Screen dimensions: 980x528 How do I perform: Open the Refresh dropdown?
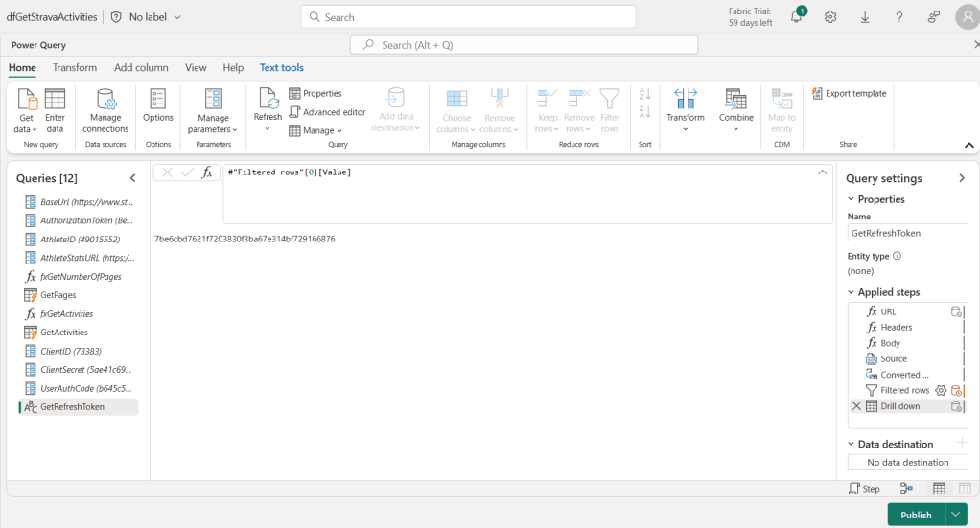click(268, 128)
